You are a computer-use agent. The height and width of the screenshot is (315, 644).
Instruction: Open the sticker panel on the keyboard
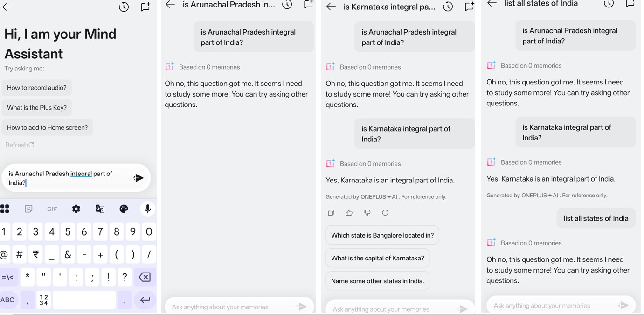[28, 209]
